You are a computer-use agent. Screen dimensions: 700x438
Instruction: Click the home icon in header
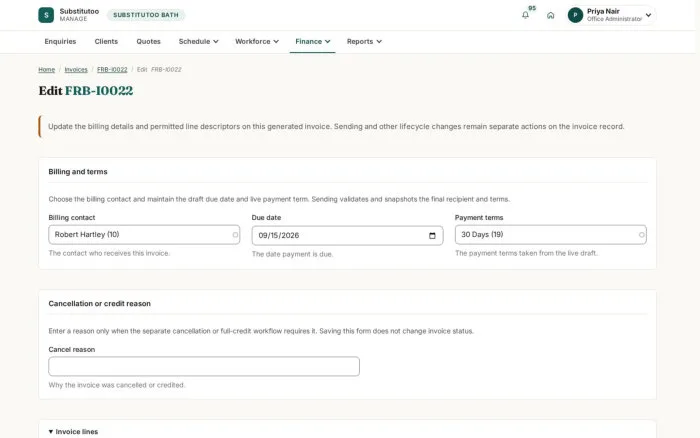[x=550, y=15]
